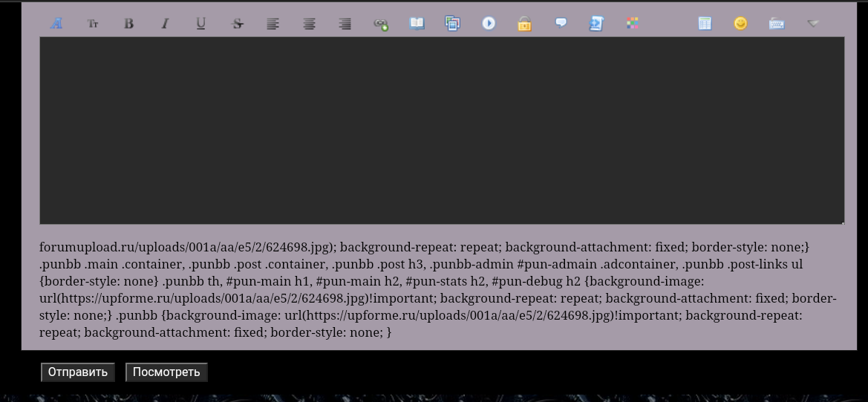Click the Посмотреть preview button
This screenshot has height=402, width=868.
point(166,372)
